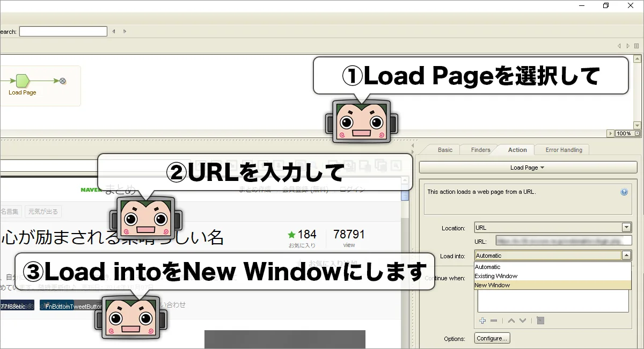644x349 pixels.
Task: Click the URL input field
Action: [563, 241]
